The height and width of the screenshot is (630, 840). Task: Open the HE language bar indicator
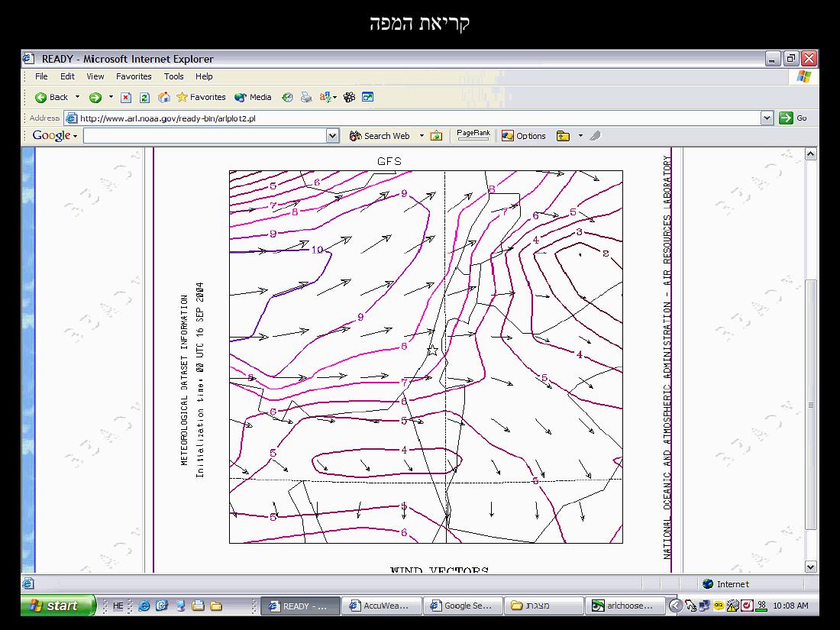click(x=118, y=606)
